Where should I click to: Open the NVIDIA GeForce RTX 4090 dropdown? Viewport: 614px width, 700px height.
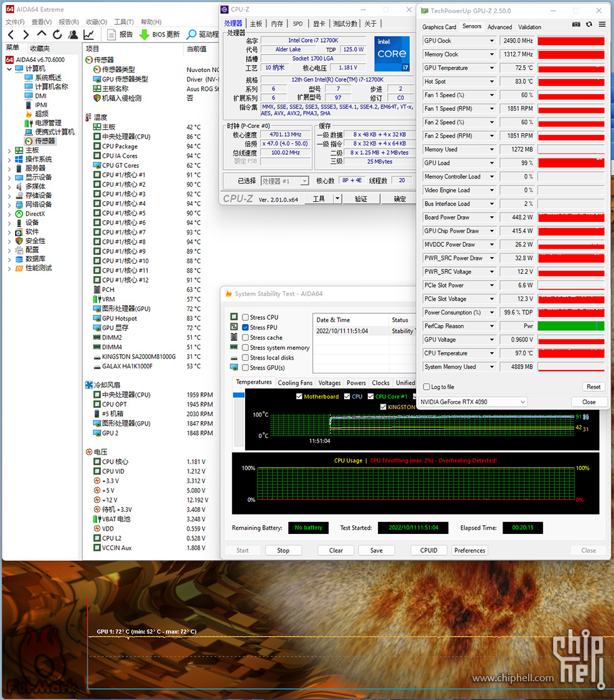pos(474,402)
